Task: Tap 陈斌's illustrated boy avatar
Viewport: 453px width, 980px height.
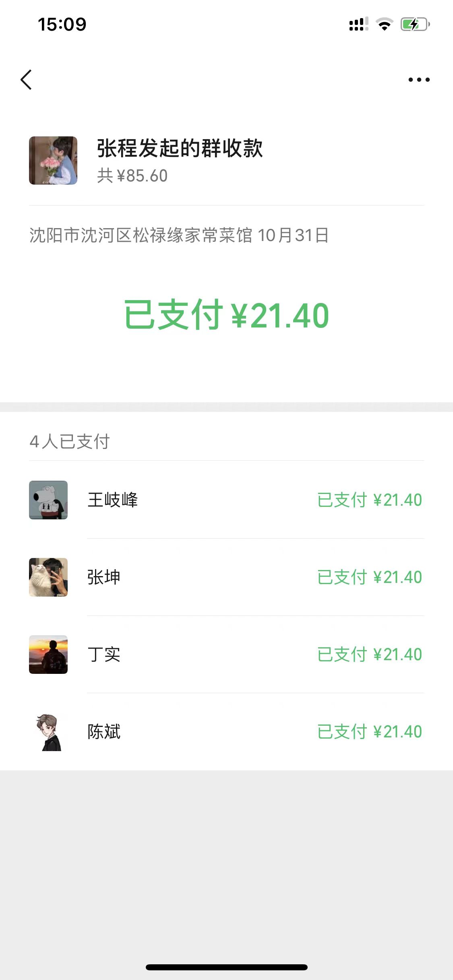Action: tap(48, 732)
